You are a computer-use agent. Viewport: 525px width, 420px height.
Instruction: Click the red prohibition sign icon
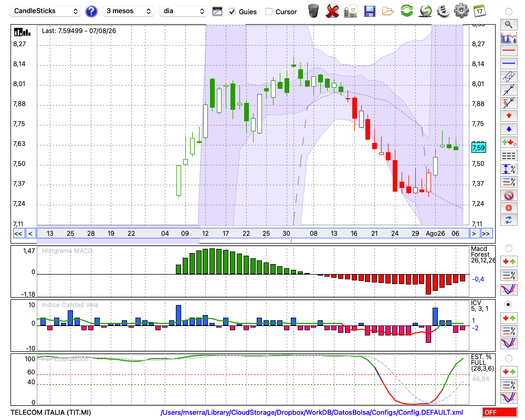(509, 195)
